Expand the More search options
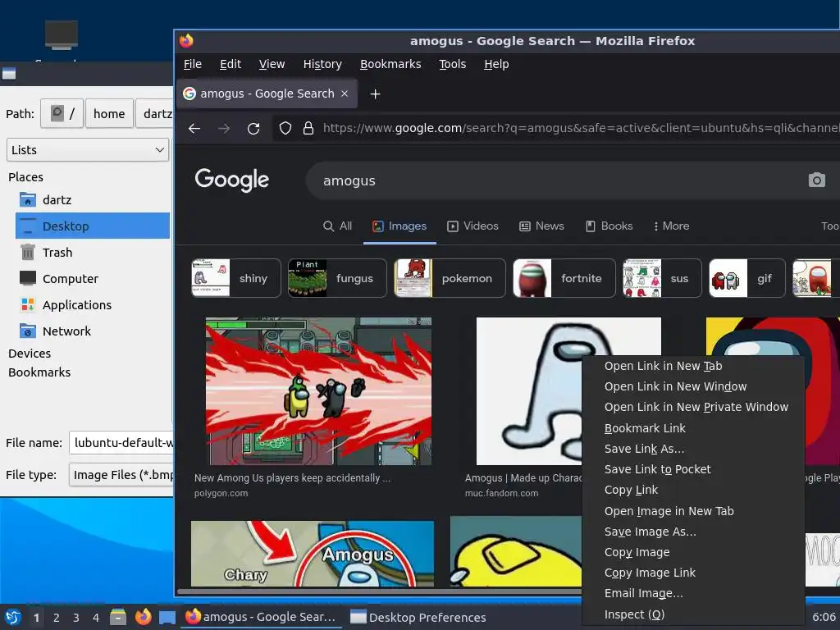Image resolution: width=840 pixels, height=630 pixels. coord(671,226)
